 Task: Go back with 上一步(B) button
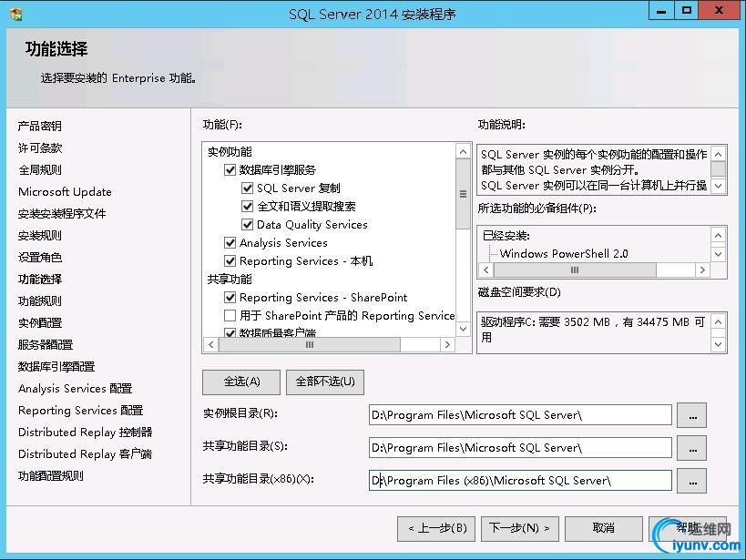[x=436, y=529]
